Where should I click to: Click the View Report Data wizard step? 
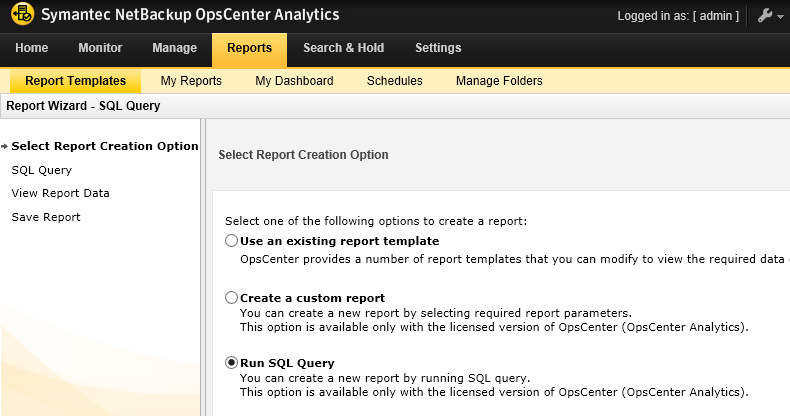point(60,193)
